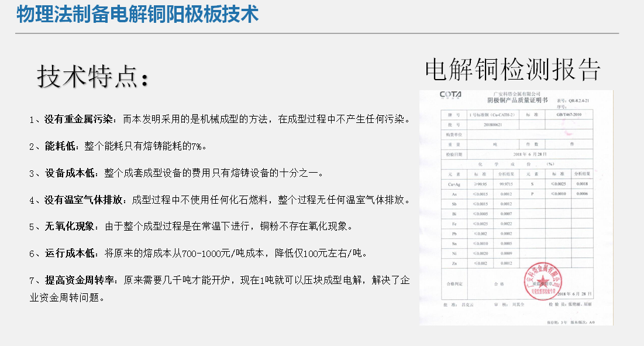Screen dimensions: 644x346
Task: Click the phosphorus analysis result 0.0006
Action: click(x=582, y=194)
